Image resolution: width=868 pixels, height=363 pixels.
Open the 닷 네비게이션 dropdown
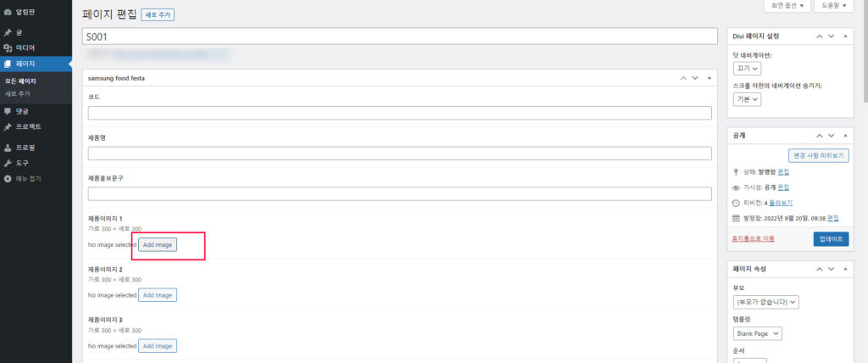pos(747,68)
